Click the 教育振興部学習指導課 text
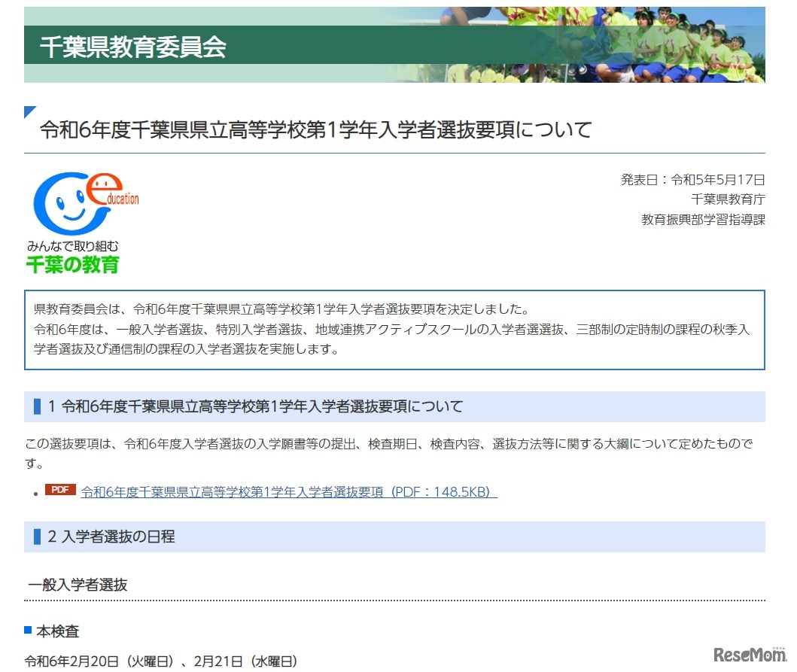 [x=703, y=220]
